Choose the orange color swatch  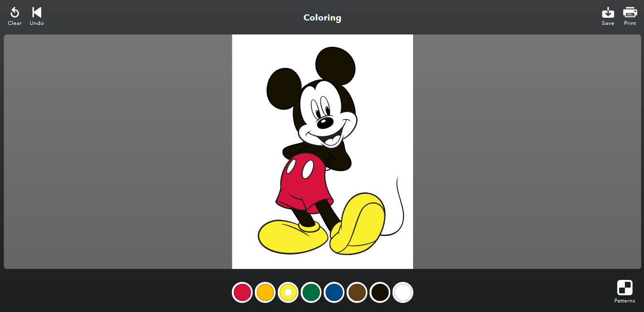click(x=265, y=292)
